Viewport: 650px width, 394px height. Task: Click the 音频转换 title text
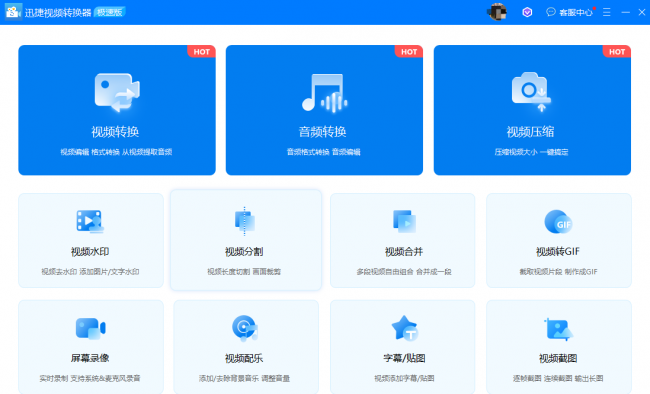(323, 132)
